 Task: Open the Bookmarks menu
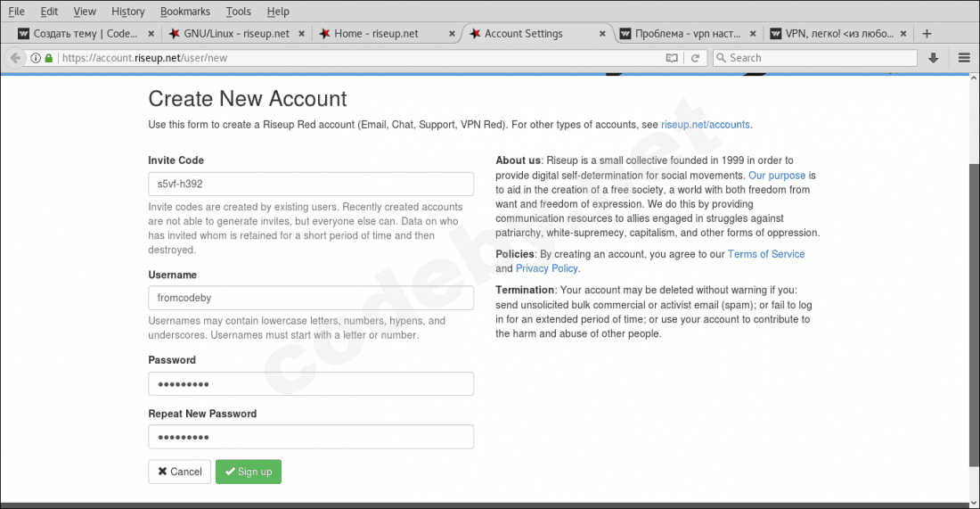click(185, 12)
